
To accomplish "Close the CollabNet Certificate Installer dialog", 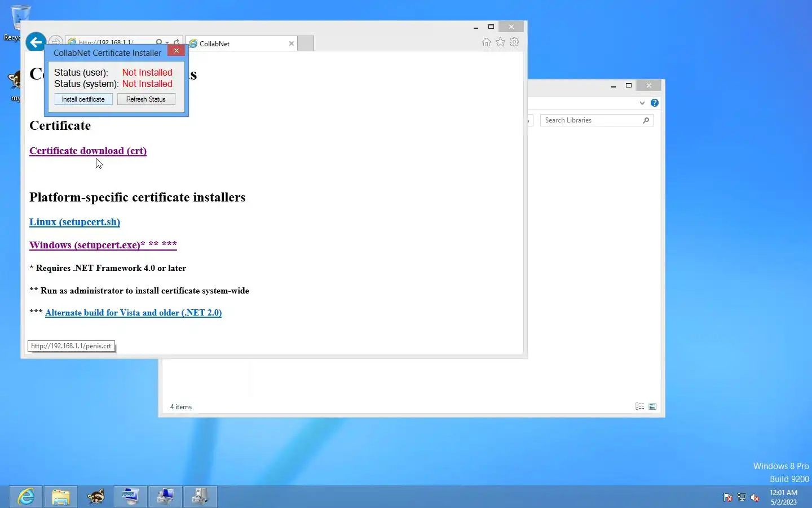I will (176, 51).
